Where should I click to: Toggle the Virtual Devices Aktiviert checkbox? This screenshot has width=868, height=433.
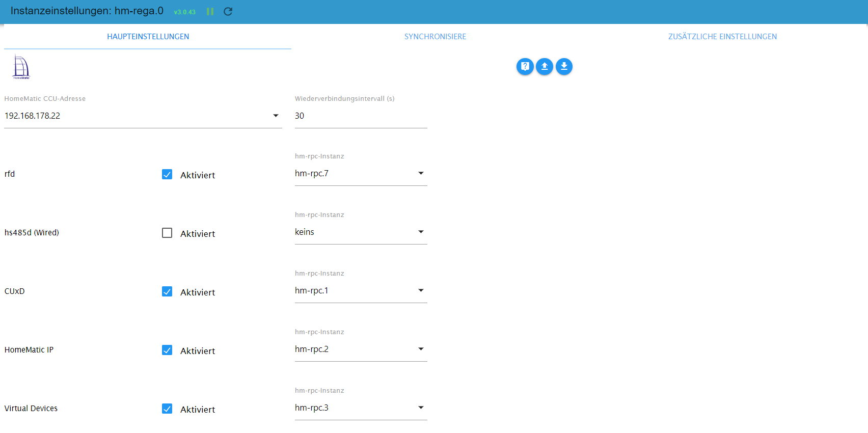167,409
